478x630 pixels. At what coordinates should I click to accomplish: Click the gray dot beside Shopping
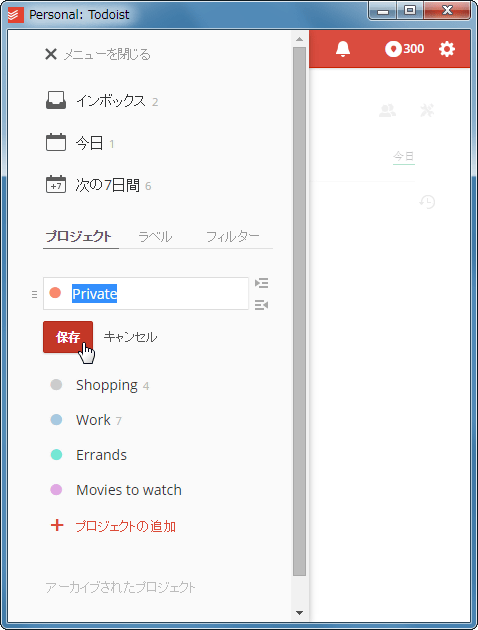point(56,385)
